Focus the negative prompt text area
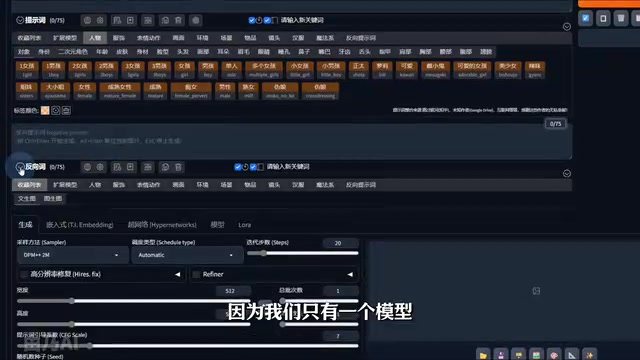Screen dimensions: 640x360 (x=292, y=142)
